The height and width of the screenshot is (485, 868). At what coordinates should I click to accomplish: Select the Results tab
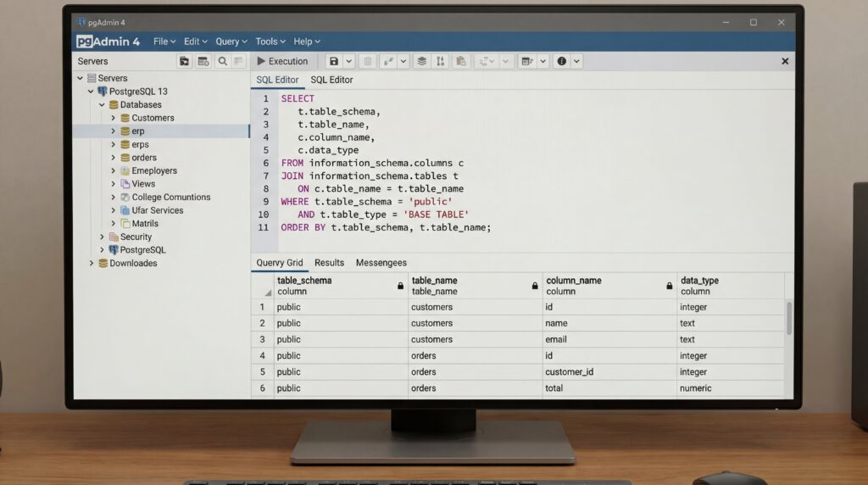330,263
